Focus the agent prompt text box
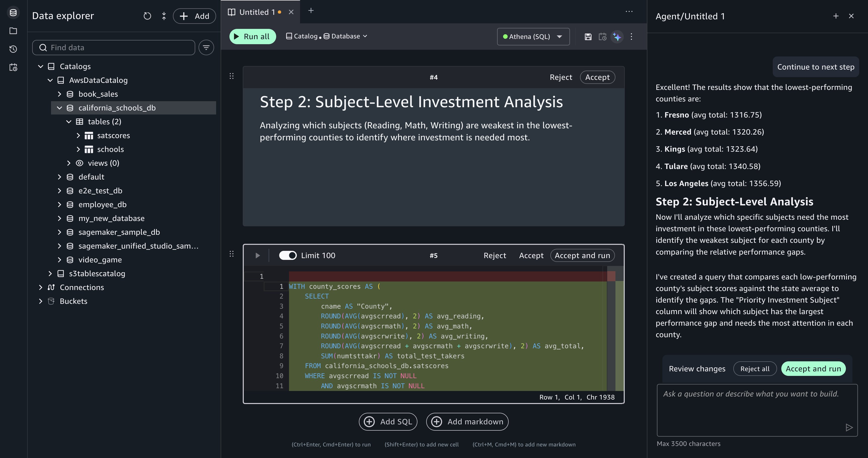This screenshot has height=458, width=868. 757,410
